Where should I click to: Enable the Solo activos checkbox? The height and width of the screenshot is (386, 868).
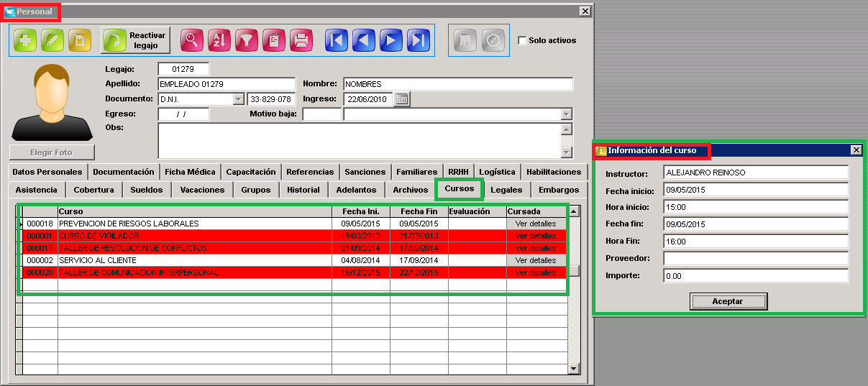tap(522, 41)
